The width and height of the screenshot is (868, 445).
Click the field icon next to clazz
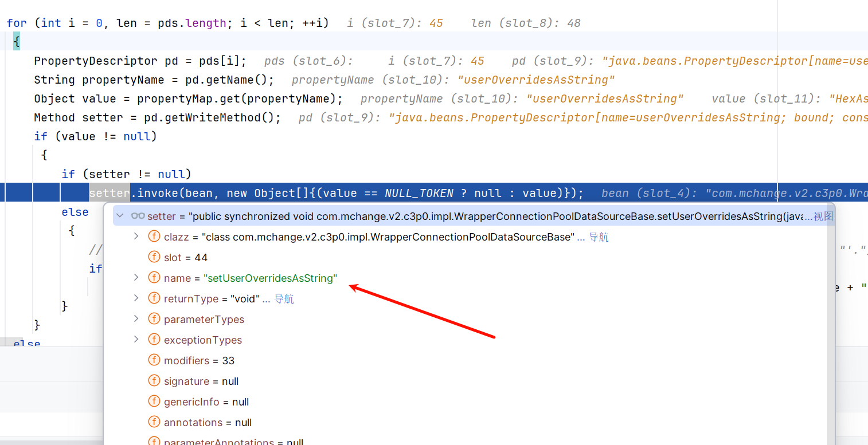point(154,237)
